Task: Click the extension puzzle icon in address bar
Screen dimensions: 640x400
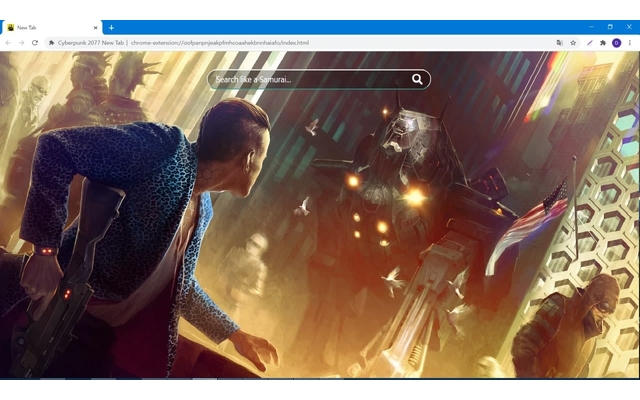Action: click(x=51, y=42)
